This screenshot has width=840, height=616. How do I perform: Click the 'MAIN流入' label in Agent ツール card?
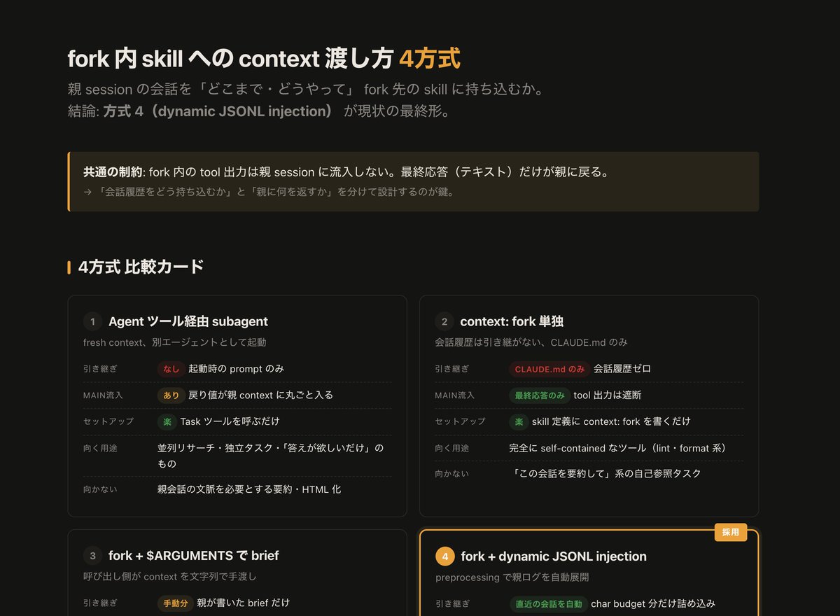[x=103, y=395]
